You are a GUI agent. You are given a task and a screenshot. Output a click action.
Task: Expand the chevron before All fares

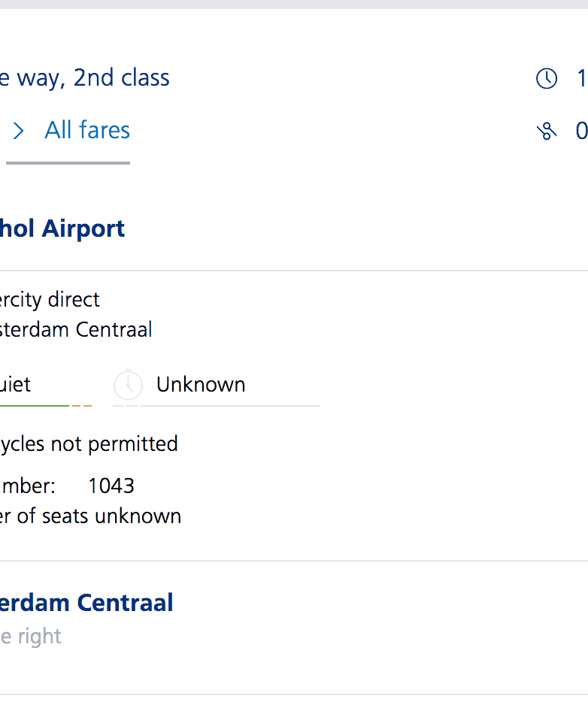coord(19,132)
